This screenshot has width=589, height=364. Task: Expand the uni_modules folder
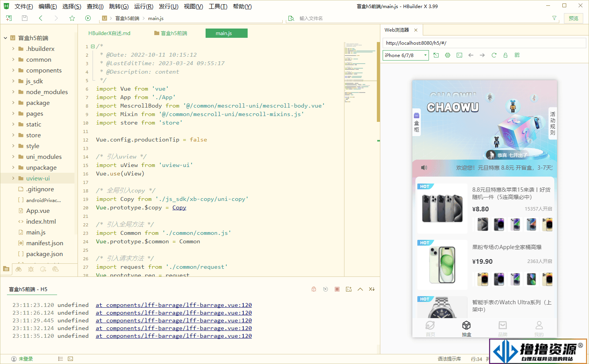pos(13,157)
